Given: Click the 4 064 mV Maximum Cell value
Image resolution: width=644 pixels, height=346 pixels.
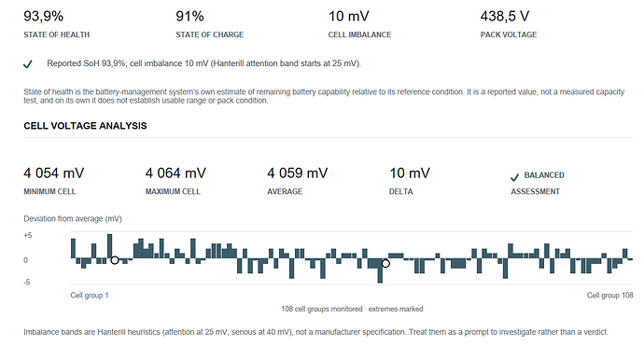Looking at the screenshot, I should click(175, 173).
